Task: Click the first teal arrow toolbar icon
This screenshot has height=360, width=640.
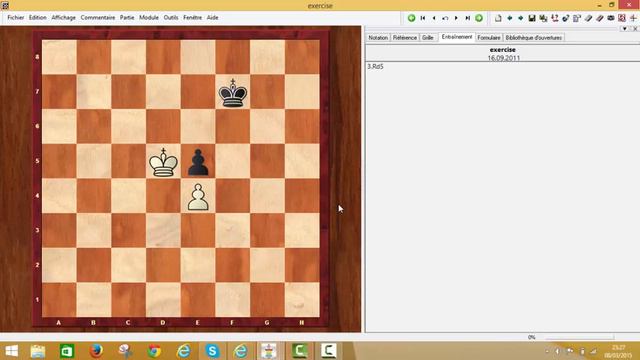Action: tap(510, 18)
